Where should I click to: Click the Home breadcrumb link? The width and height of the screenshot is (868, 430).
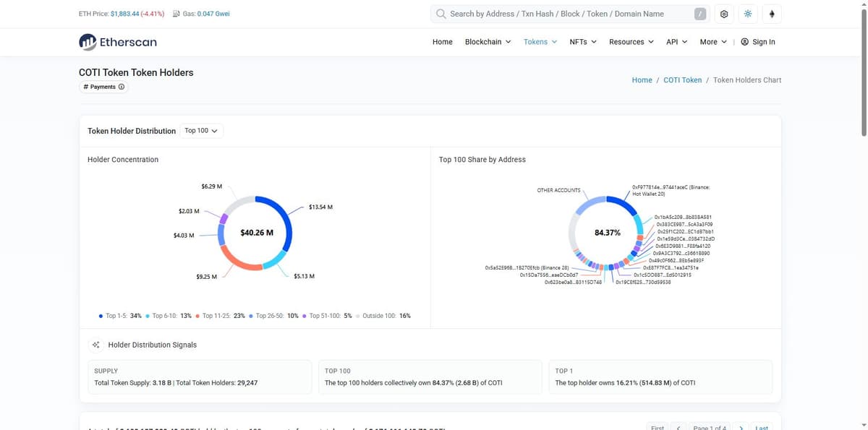tap(642, 80)
